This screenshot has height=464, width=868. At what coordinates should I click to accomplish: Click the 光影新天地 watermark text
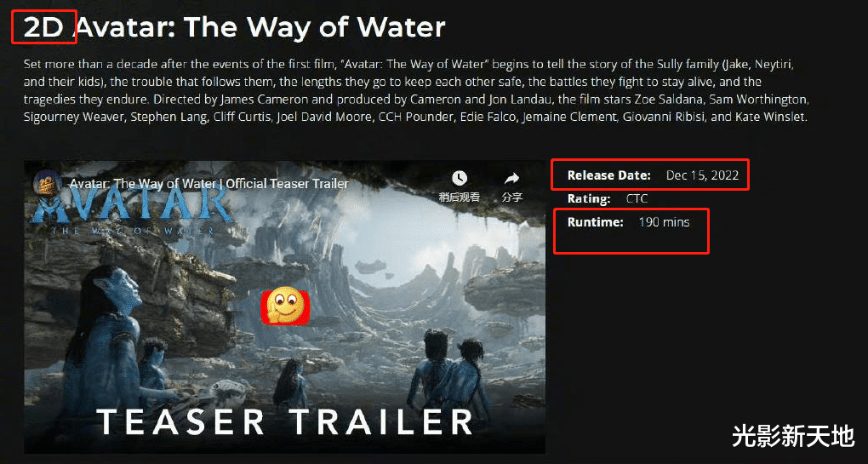click(793, 436)
